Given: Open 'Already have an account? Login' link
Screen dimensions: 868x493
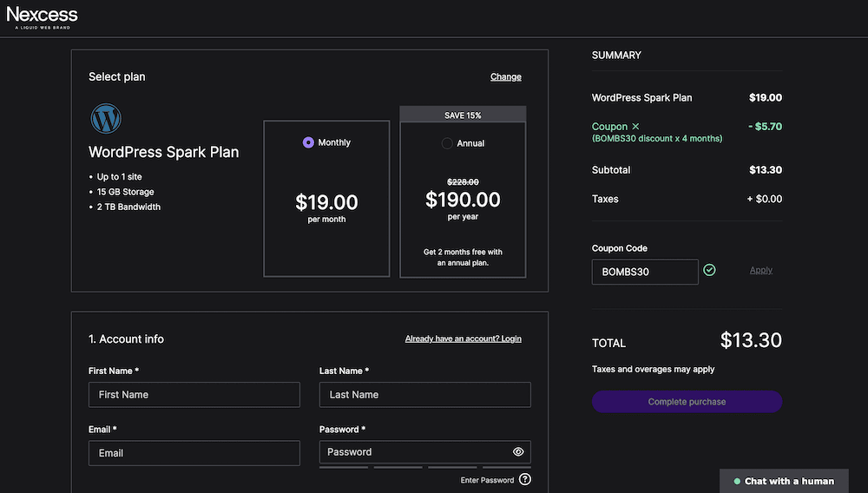Looking at the screenshot, I should tap(463, 339).
